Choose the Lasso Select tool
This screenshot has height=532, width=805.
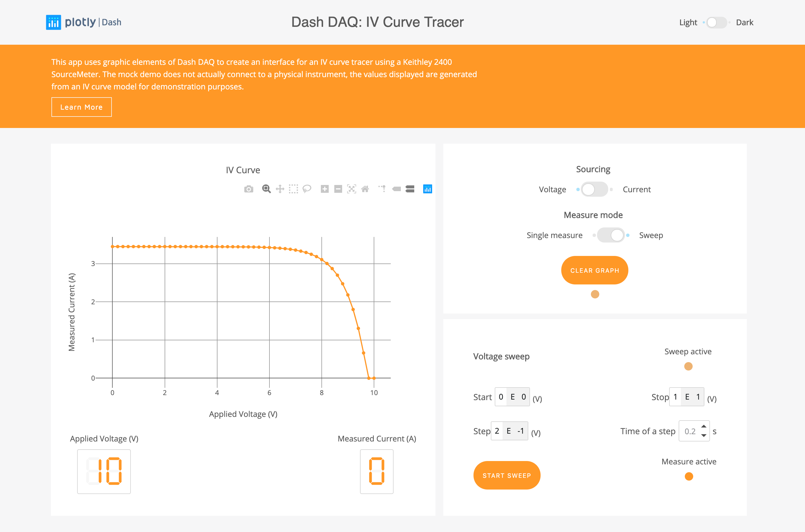(307, 189)
